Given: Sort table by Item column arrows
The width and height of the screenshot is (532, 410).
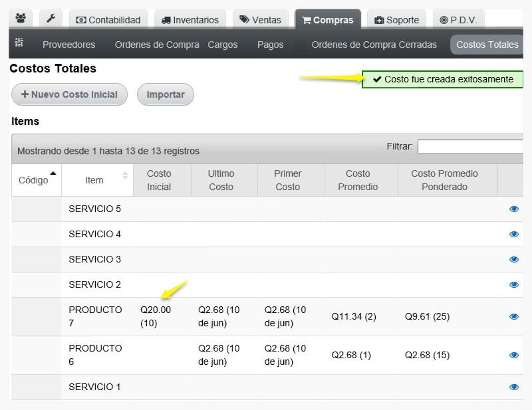Looking at the screenshot, I should click(125, 175).
